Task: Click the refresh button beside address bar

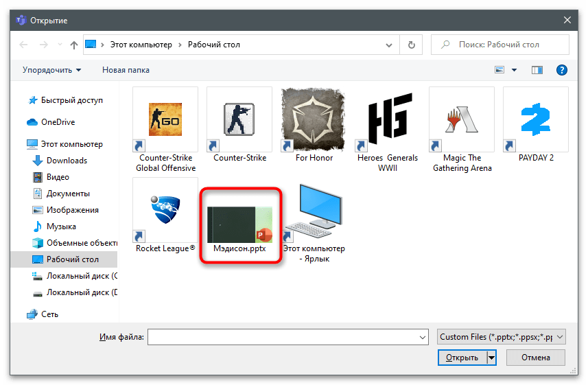Action: [412, 45]
